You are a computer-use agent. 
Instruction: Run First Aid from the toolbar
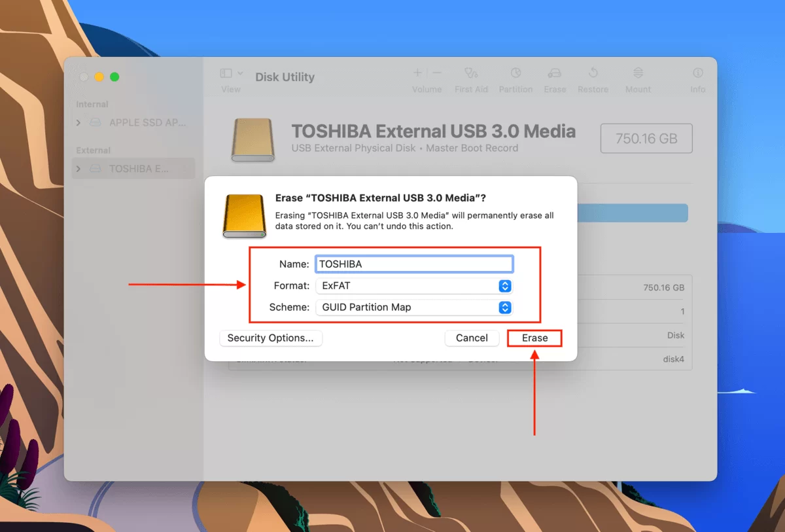click(471, 79)
